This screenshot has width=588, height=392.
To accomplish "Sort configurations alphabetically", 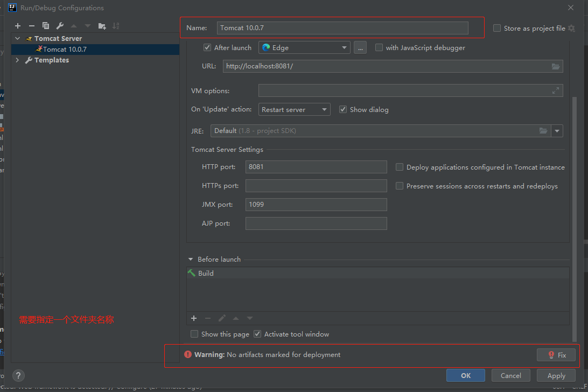I will tap(116, 26).
